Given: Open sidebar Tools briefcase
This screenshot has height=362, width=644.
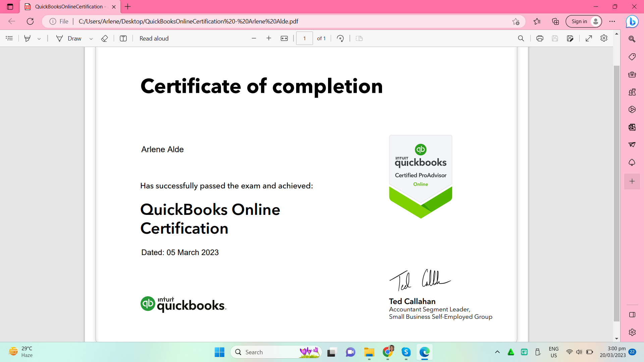Looking at the screenshot, I should 632,74.
